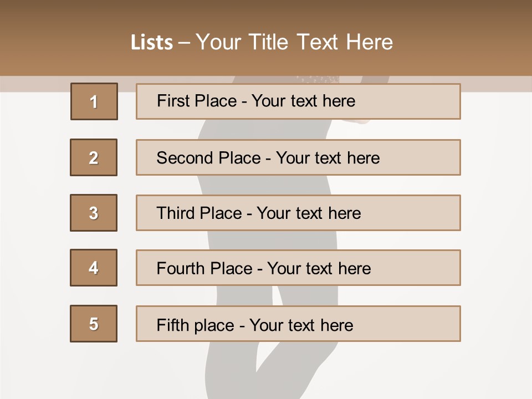
Task: Click the 'Third Place' text bar
Action: [x=298, y=213]
